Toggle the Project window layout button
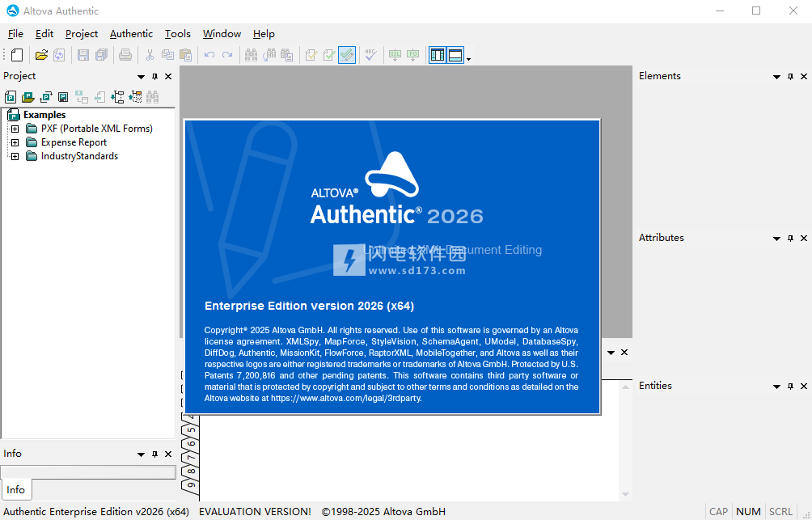The width and height of the screenshot is (812, 520). 438,55
